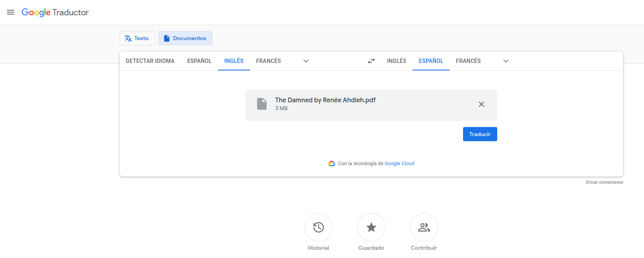Set target language to Francés

click(x=468, y=61)
